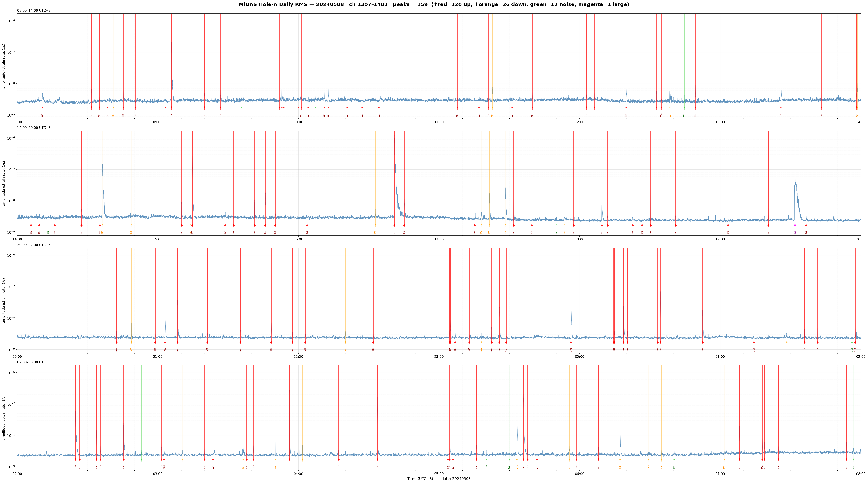The width and height of the screenshot is (868, 483).
Task: Click the red arrow marker above peak 156
Action: pyautogui.click(x=778, y=459)
